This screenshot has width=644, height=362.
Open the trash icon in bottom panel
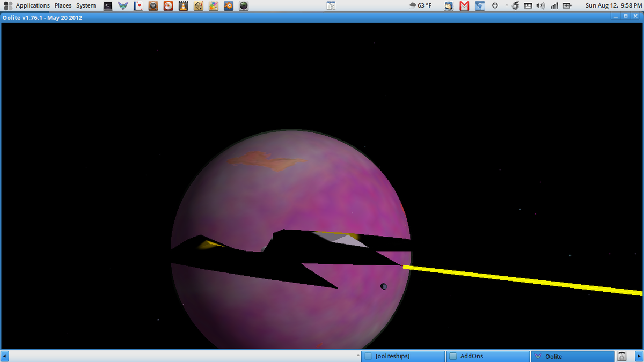(622, 356)
